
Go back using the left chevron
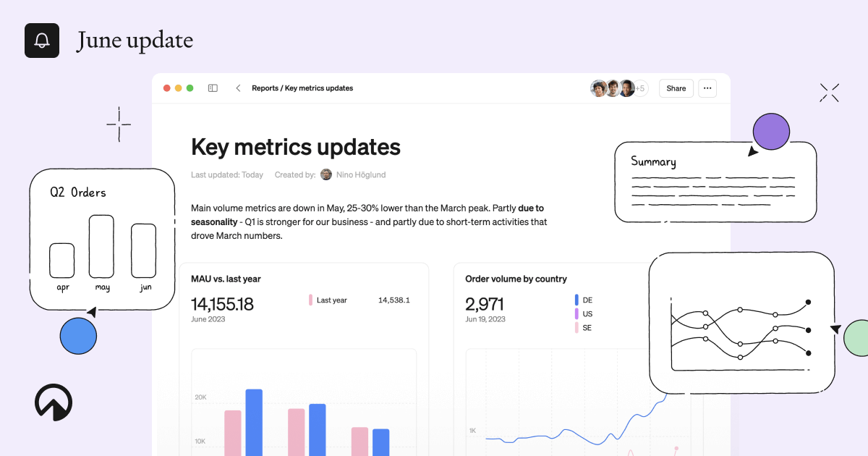point(238,88)
